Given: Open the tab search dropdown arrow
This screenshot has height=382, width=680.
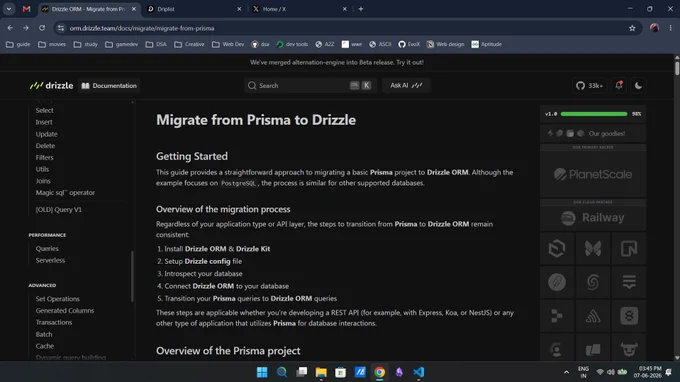Looking at the screenshot, I should coord(9,9).
